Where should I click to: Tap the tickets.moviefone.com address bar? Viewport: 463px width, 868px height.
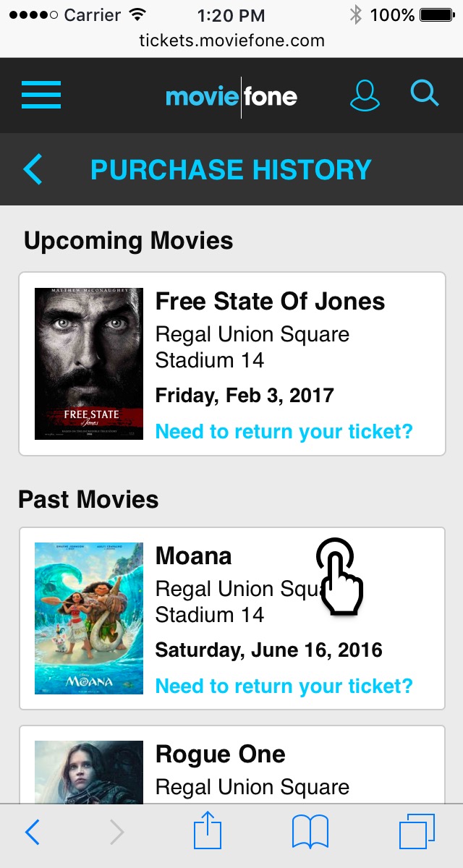231,41
